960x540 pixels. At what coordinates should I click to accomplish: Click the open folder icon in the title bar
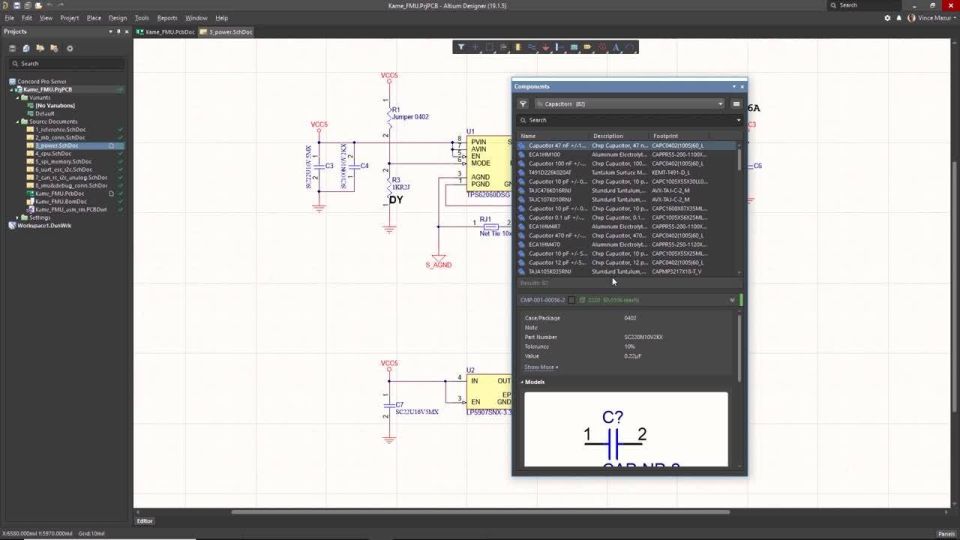(38, 6)
